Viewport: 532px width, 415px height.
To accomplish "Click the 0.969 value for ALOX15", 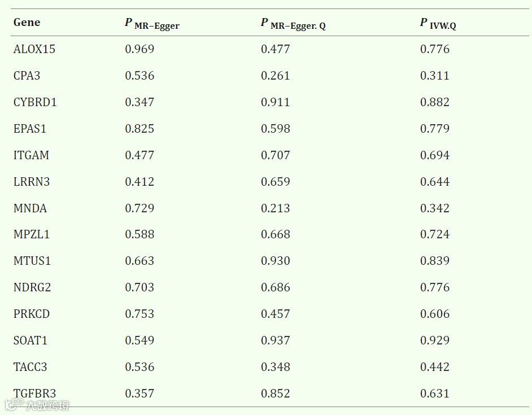I will (x=139, y=49).
